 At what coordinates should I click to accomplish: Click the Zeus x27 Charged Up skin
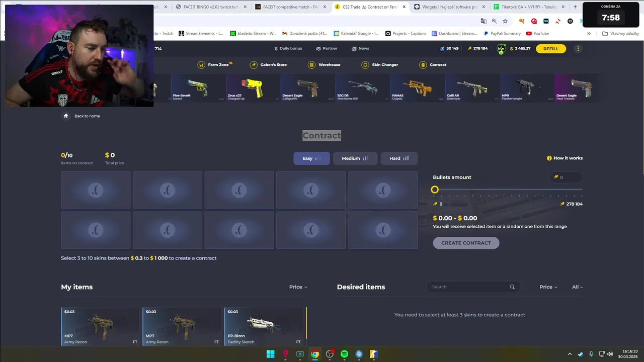(x=253, y=88)
